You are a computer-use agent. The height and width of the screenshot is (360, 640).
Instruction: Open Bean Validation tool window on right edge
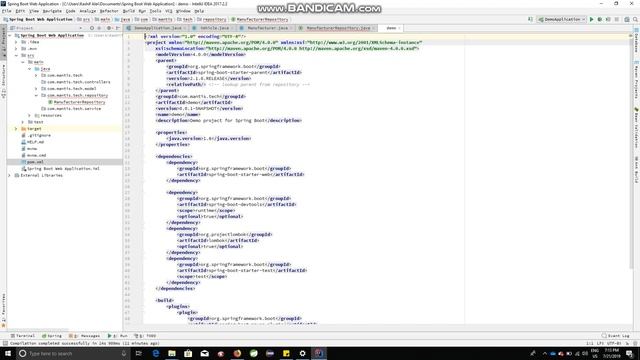click(x=636, y=128)
